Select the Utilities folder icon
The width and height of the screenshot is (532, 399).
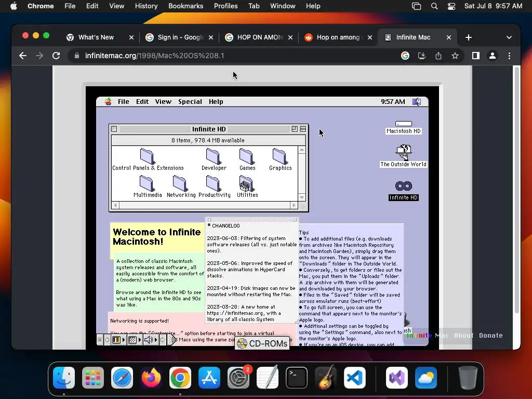point(247,183)
